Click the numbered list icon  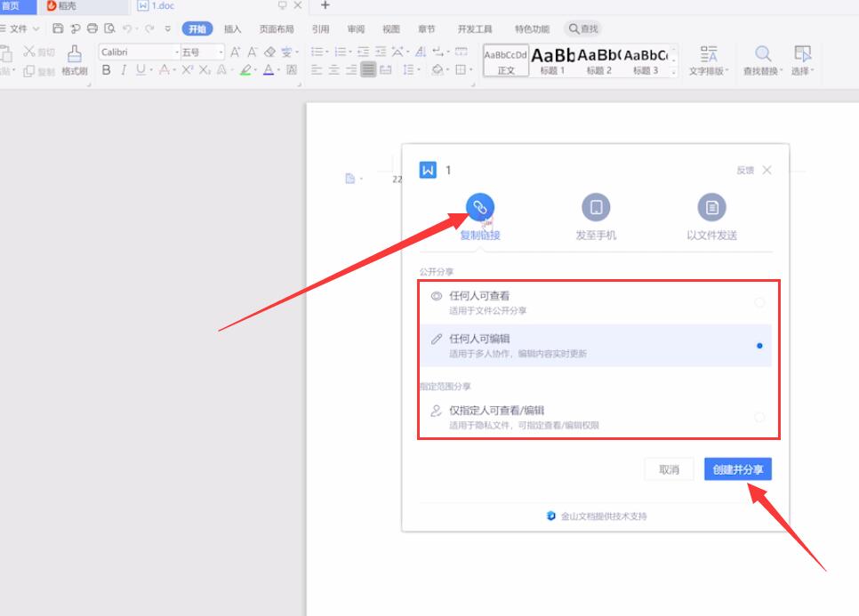tap(341, 52)
